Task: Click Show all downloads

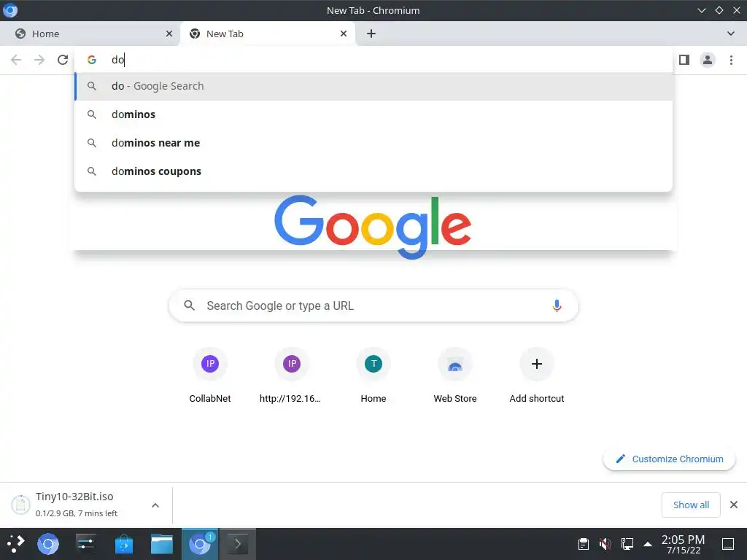Action: point(691,505)
